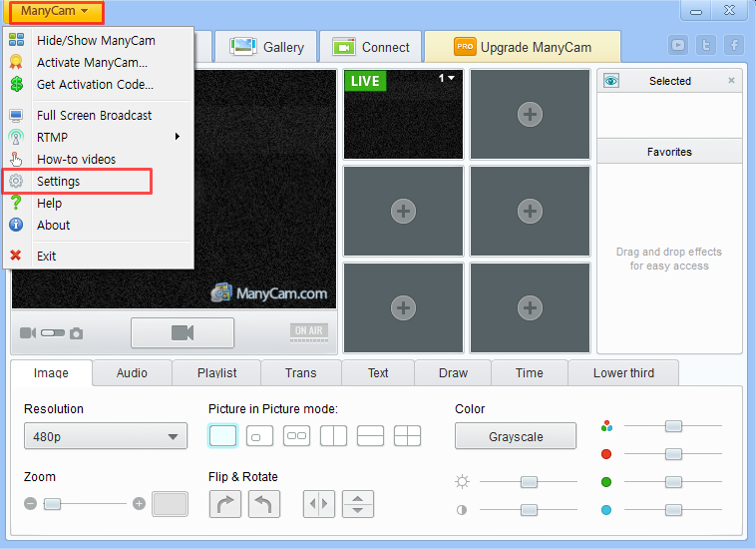Flip image vertically
Screen dimensions: 756x549
pyautogui.click(x=358, y=504)
